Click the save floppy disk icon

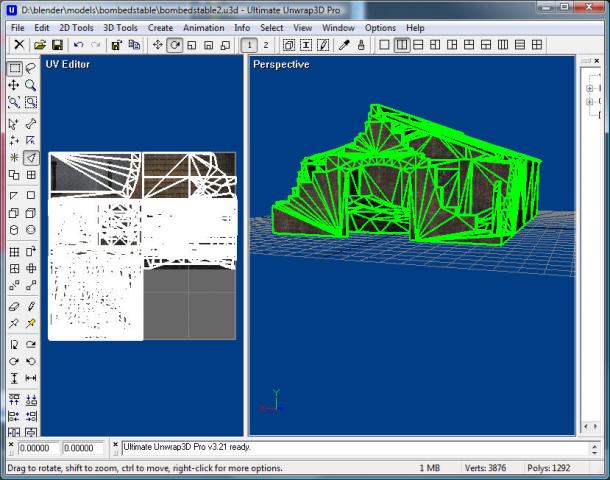(57, 46)
